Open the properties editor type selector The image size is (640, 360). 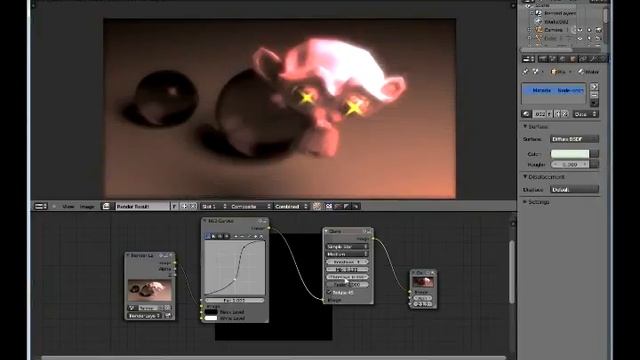529,59
